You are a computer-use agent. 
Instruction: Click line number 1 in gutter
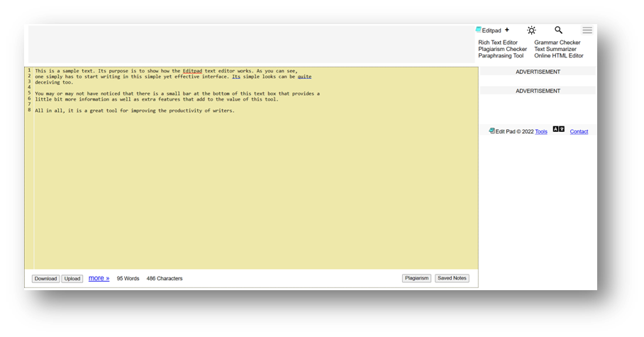tap(29, 70)
